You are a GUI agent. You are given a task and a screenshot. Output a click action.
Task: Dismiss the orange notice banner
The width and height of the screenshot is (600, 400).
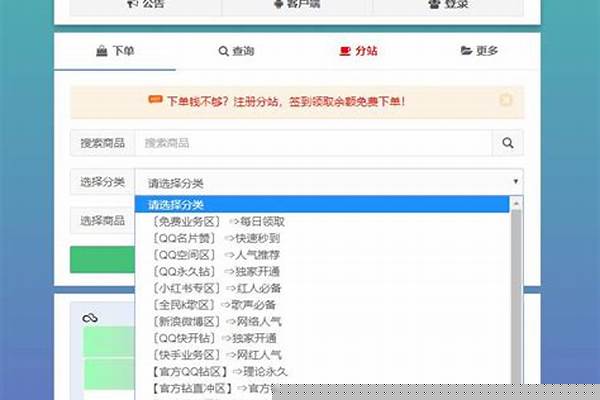[x=506, y=100]
